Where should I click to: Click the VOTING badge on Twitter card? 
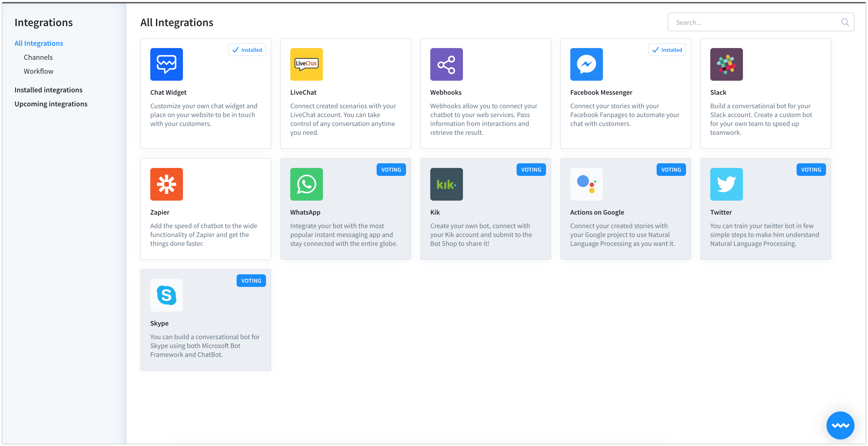click(x=811, y=170)
